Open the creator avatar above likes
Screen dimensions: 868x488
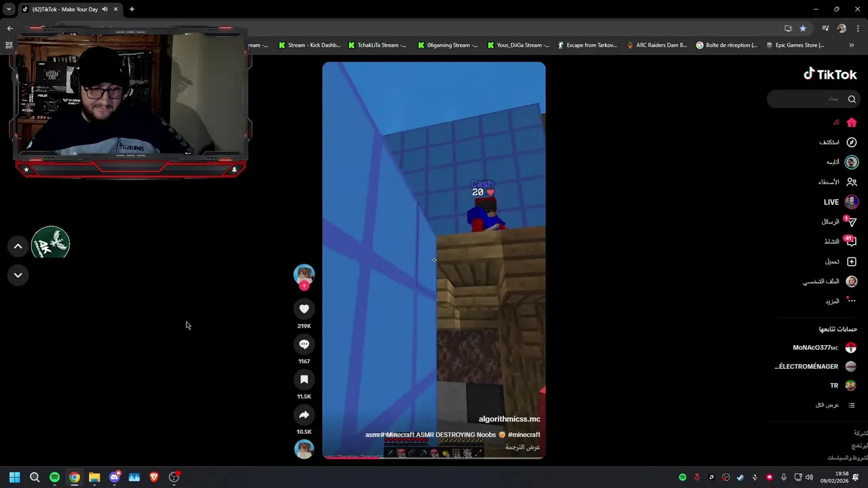[304, 274]
